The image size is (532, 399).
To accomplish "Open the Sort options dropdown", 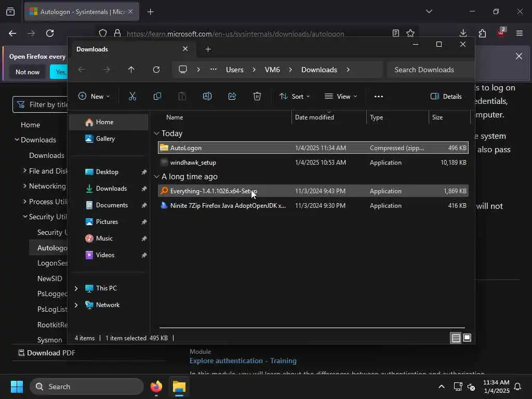I will (x=295, y=96).
